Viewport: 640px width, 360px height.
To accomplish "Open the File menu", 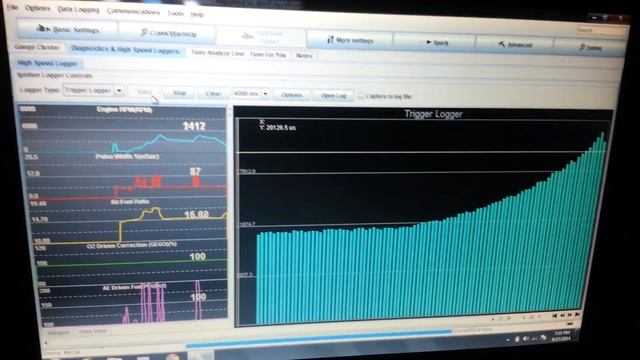I will tap(12, 7).
